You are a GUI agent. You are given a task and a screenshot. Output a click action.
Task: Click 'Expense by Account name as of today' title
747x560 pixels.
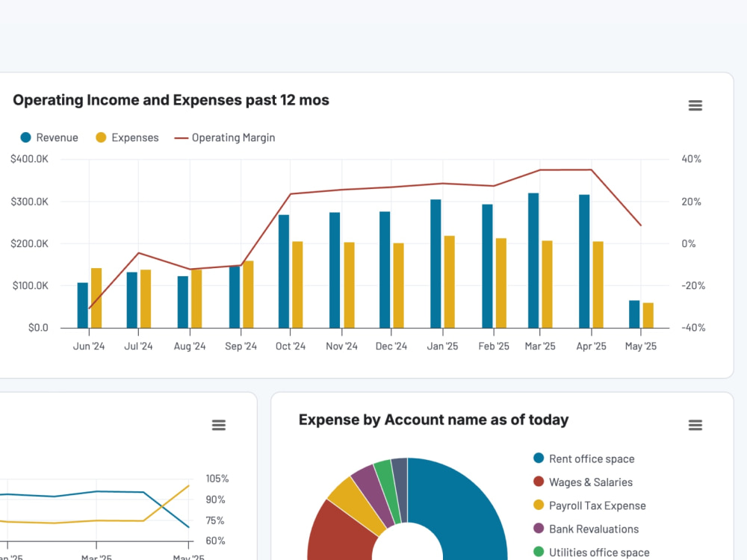[x=433, y=420]
